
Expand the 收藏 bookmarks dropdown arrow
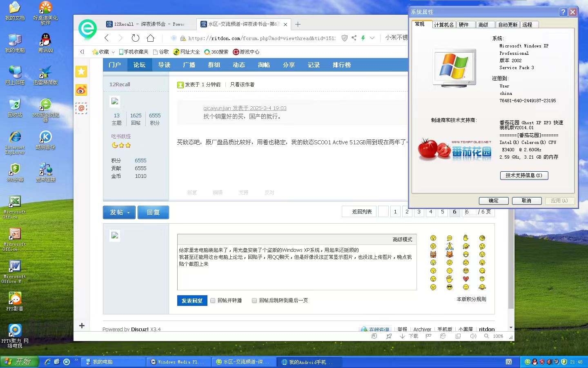coord(113,52)
